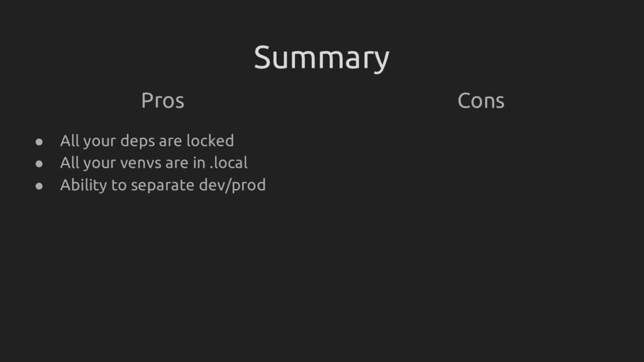The width and height of the screenshot is (644, 362).
Task: Click 'are' in the first bullet line
Action: pyautogui.click(x=170, y=141)
